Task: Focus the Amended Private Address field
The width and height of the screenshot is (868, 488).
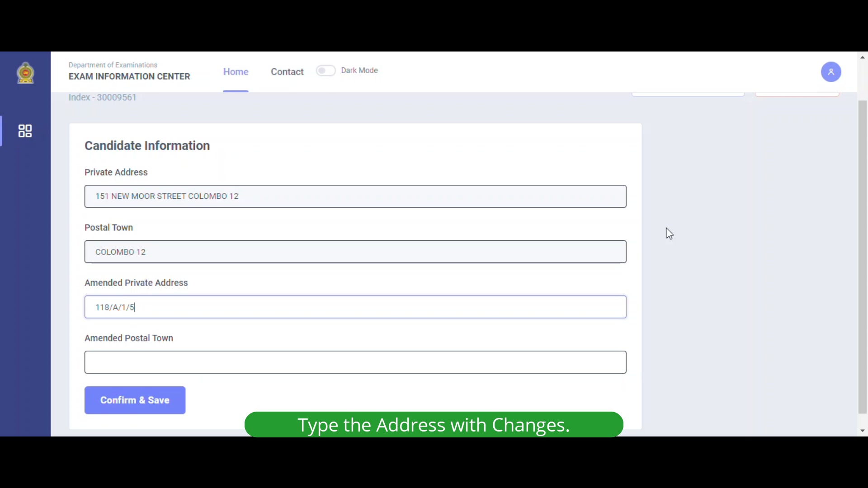Action: (x=355, y=307)
